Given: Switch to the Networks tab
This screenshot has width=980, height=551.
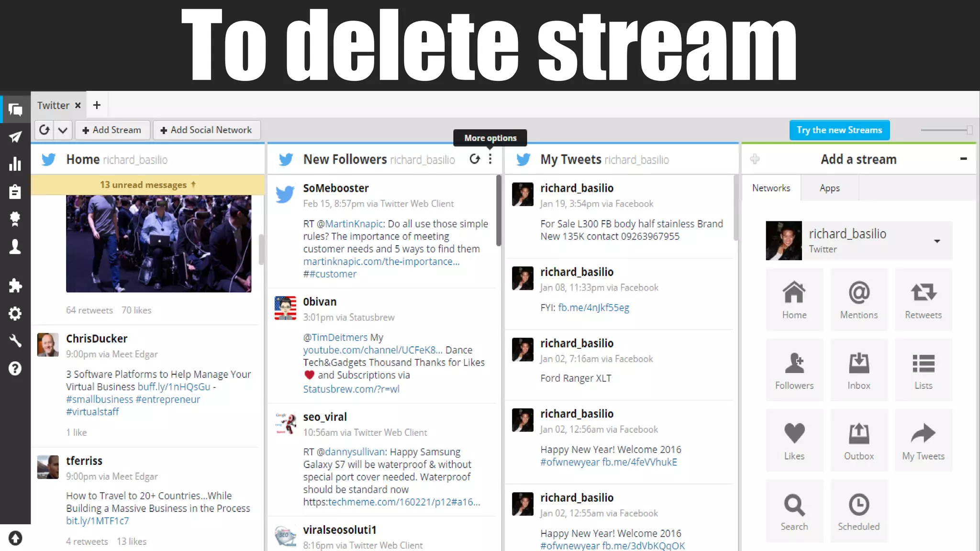Looking at the screenshot, I should pyautogui.click(x=771, y=188).
